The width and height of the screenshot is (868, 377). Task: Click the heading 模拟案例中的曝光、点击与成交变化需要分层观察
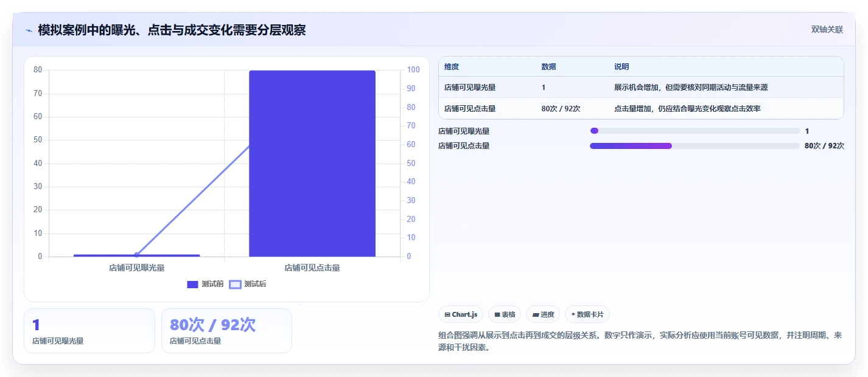coord(172,30)
